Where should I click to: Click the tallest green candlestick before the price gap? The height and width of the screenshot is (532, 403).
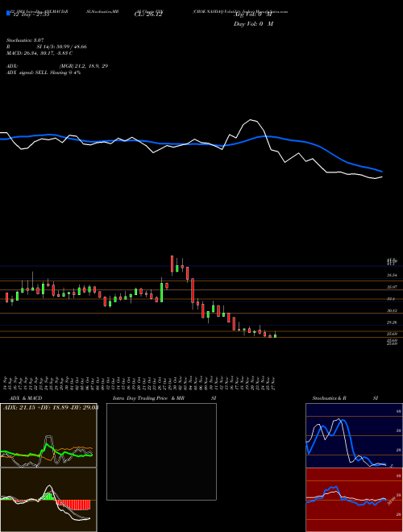162,292
